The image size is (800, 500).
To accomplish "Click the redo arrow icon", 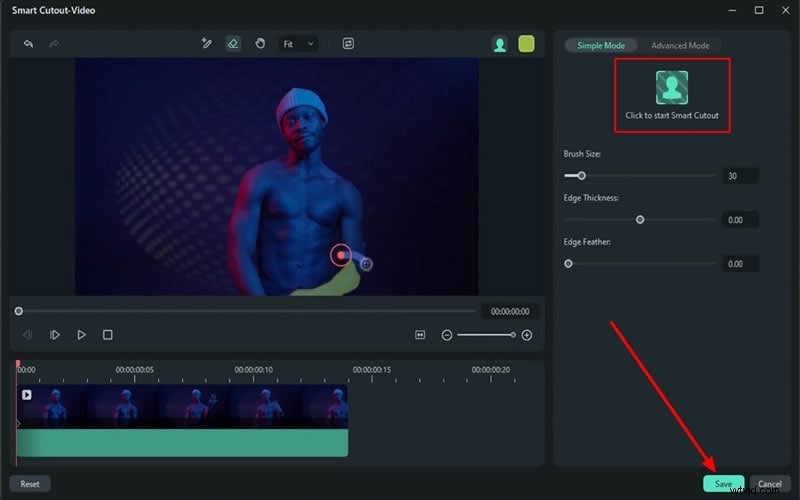I will pyautogui.click(x=54, y=44).
